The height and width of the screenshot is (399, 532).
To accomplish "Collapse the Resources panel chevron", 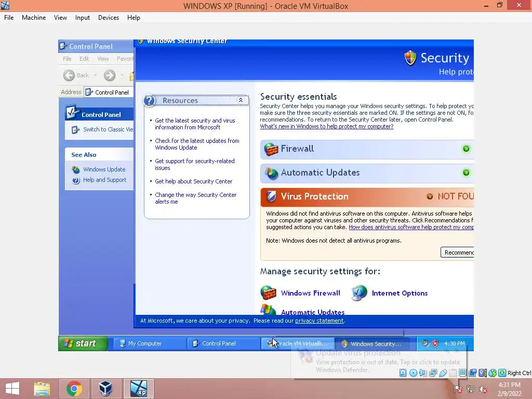I will (241, 100).
